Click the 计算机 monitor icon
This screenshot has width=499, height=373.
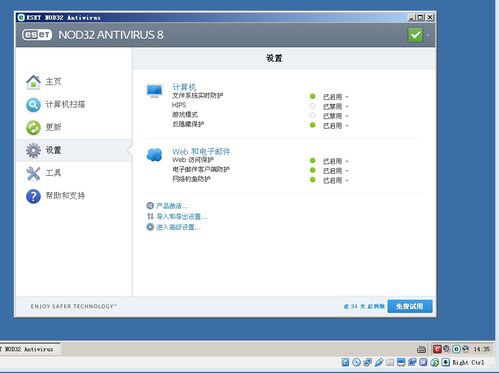(x=154, y=91)
